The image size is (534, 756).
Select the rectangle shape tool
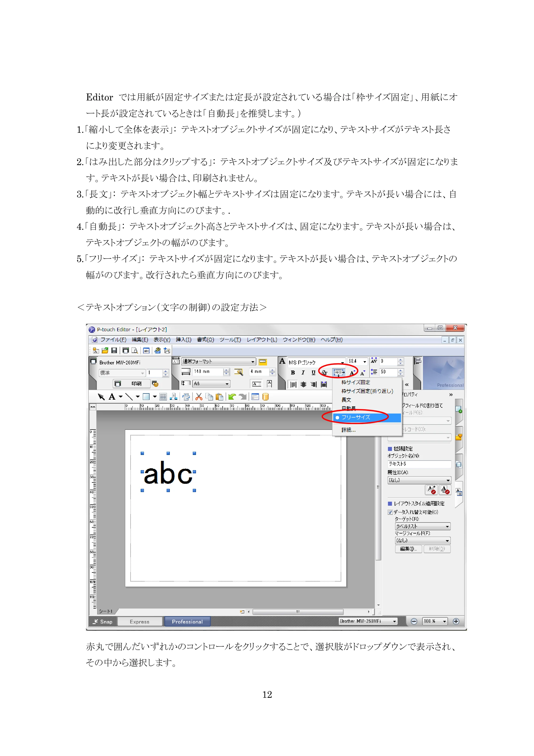[146, 397]
